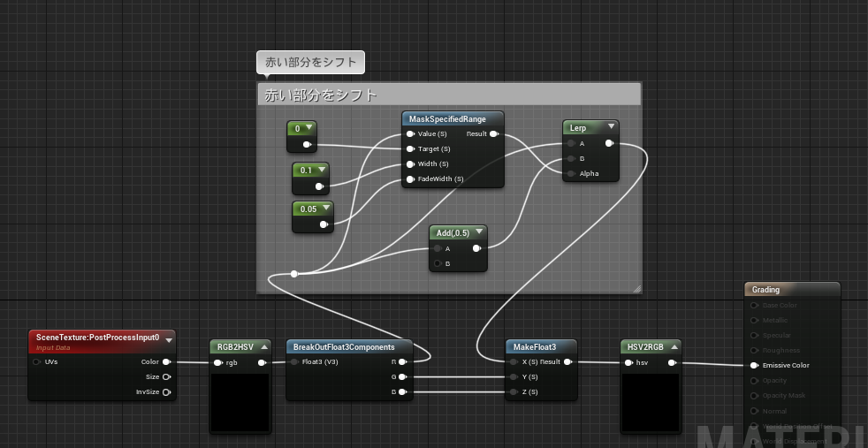Click the HSV2RGB output pin

672,363
